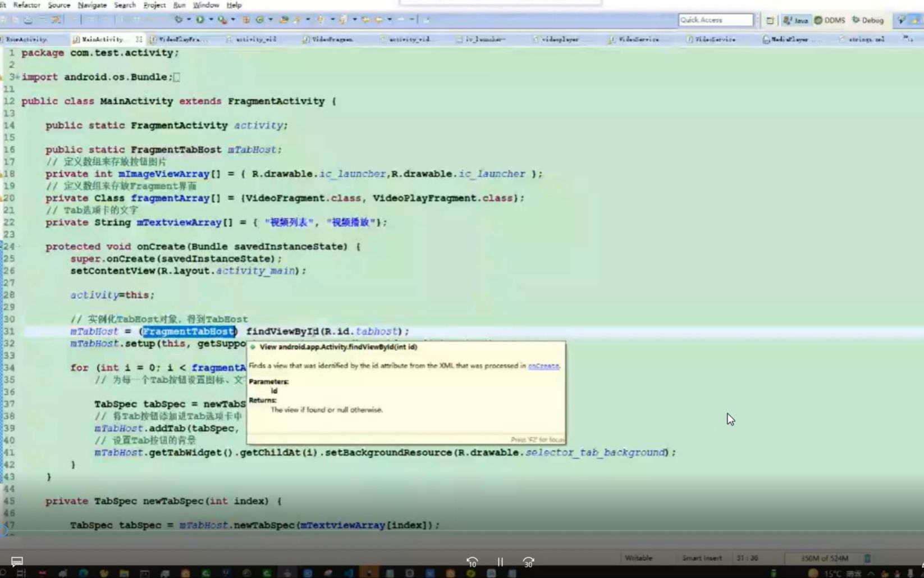The width and height of the screenshot is (924, 578).
Task: Skip the video forward 30 seconds
Action: 528,562
